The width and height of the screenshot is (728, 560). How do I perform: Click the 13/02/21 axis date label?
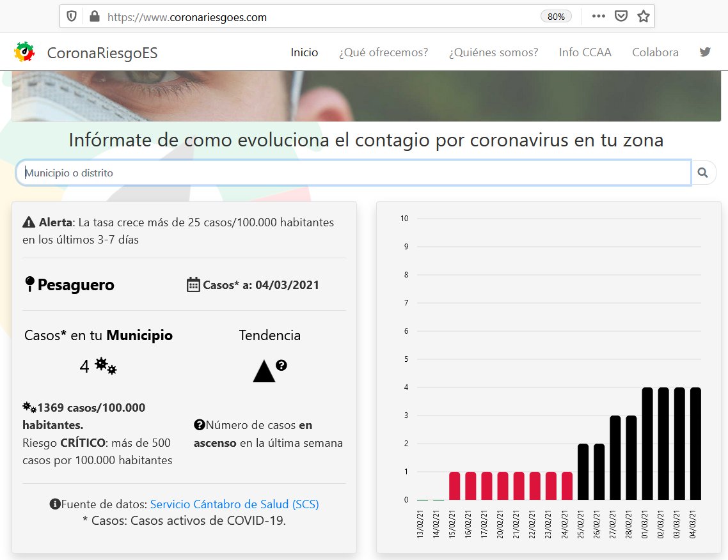click(x=420, y=524)
